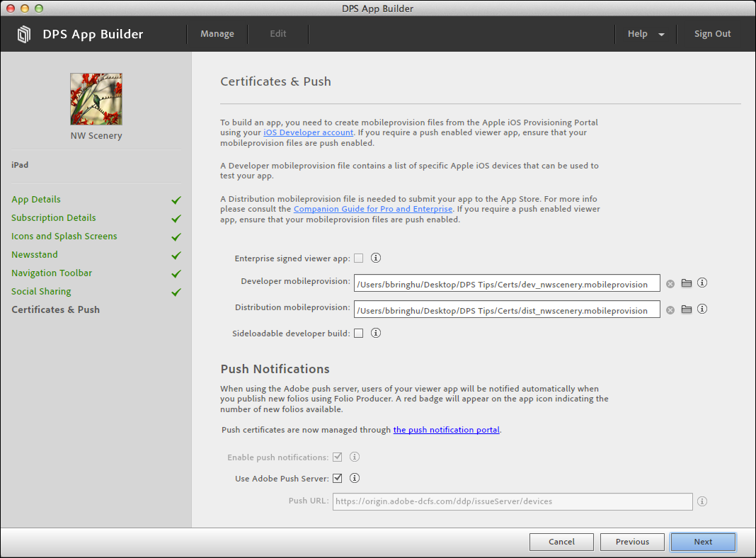This screenshot has width=756, height=558.
Task: View info about Adobe Push Server
Action: tap(355, 478)
